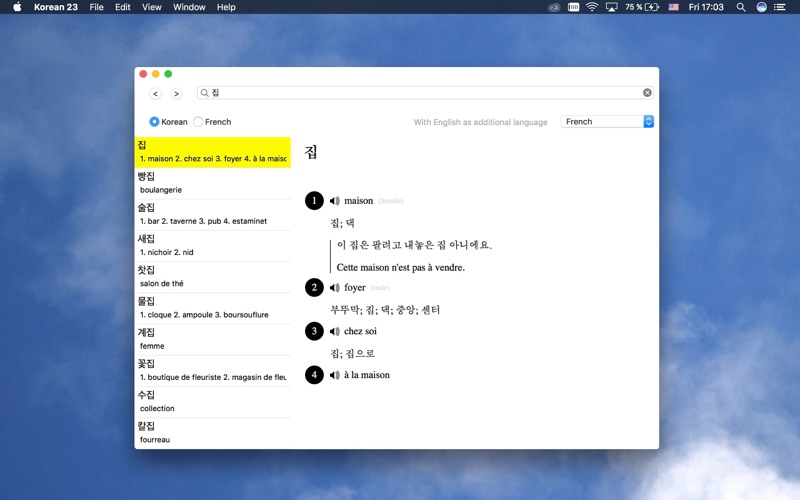This screenshot has height=500, width=800.
Task: Click the red close window button
Action: click(x=143, y=74)
